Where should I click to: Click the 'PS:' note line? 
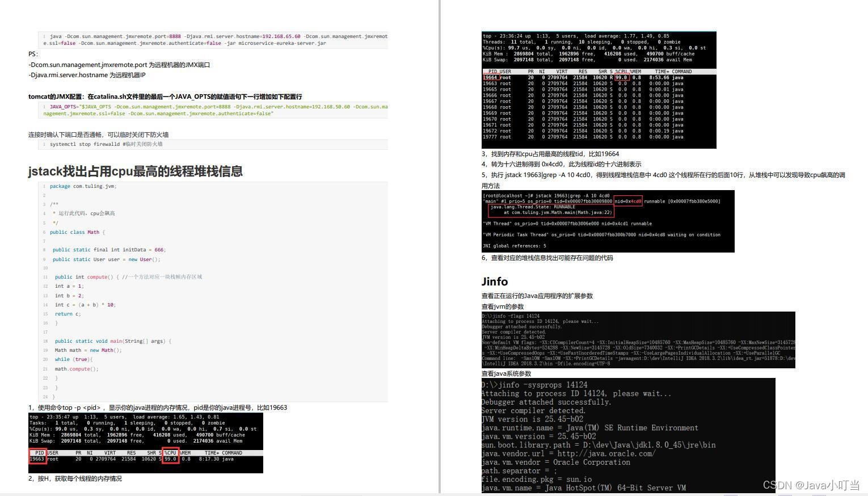click(33, 54)
